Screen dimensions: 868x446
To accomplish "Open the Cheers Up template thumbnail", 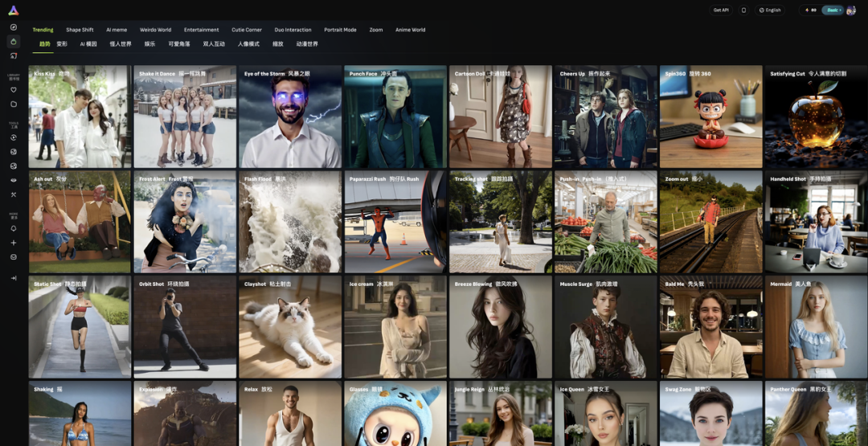I will 606,117.
